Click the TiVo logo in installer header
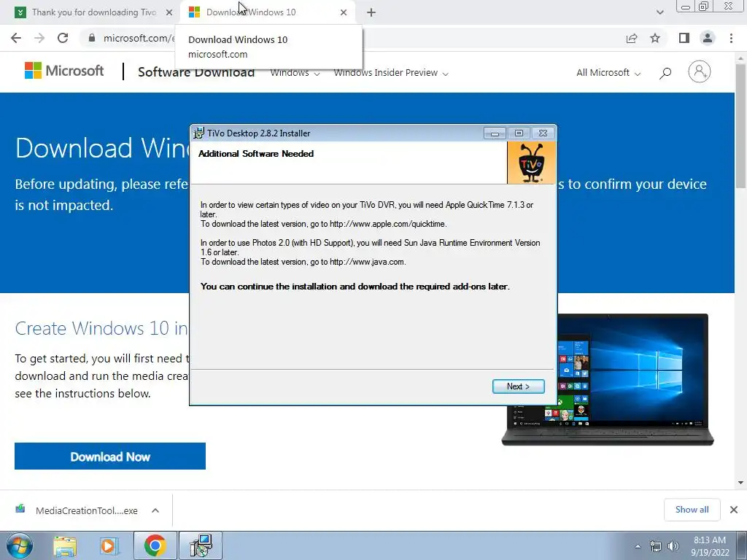The height and width of the screenshot is (560, 747). [x=531, y=163]
